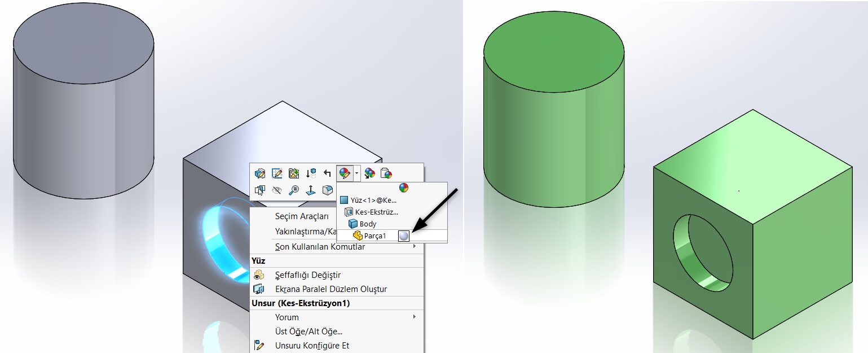
Task: Open Yakınlaştırma/Ka... menu entry
Action: point(305,232)
